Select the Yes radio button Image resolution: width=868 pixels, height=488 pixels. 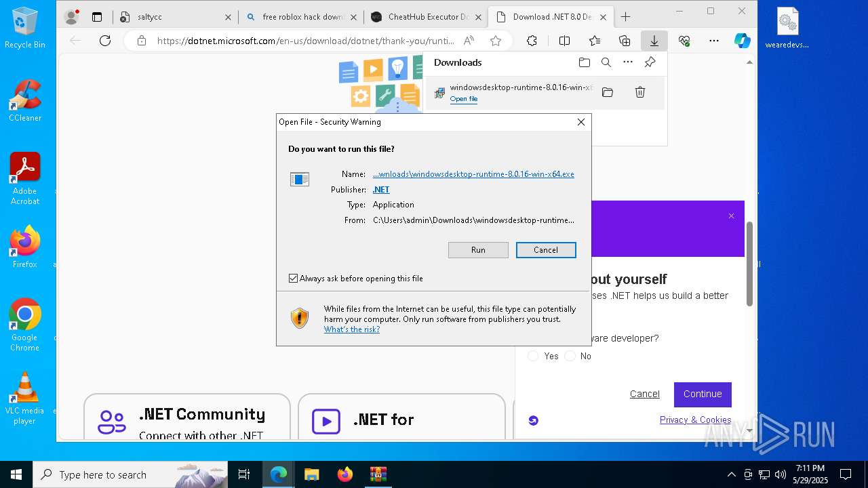533,356
